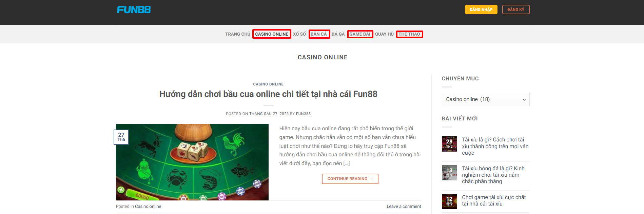Open the bầu cua game thumbnail image
This screenshot has height=214, width=644.
pos(192,162)
